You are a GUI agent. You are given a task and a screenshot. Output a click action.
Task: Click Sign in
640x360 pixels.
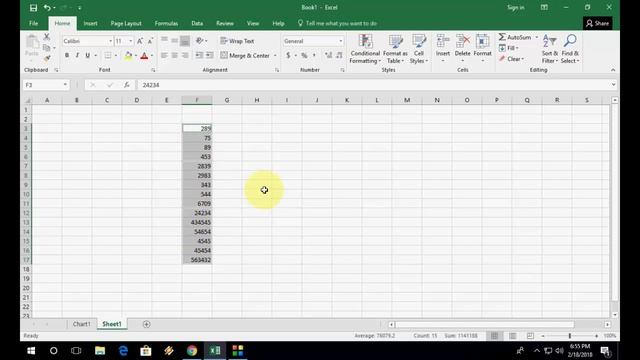pyautogui.click(x=516, y=7)
